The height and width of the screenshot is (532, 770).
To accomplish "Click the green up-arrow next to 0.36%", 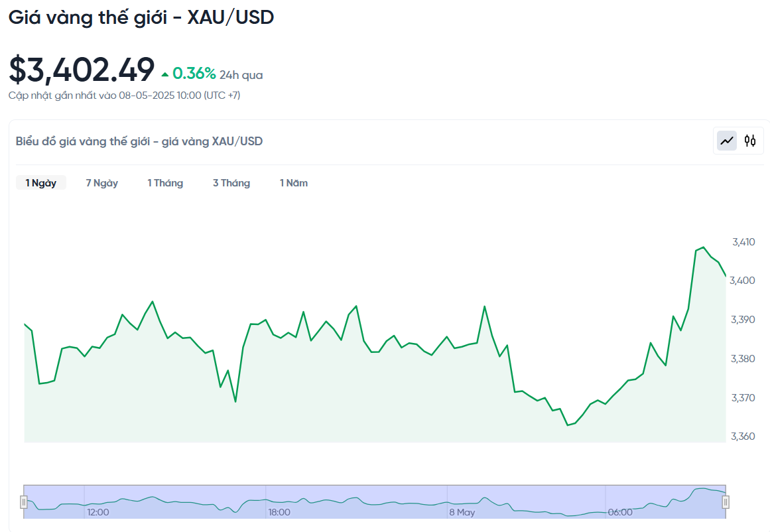I will tap(165, 75).
